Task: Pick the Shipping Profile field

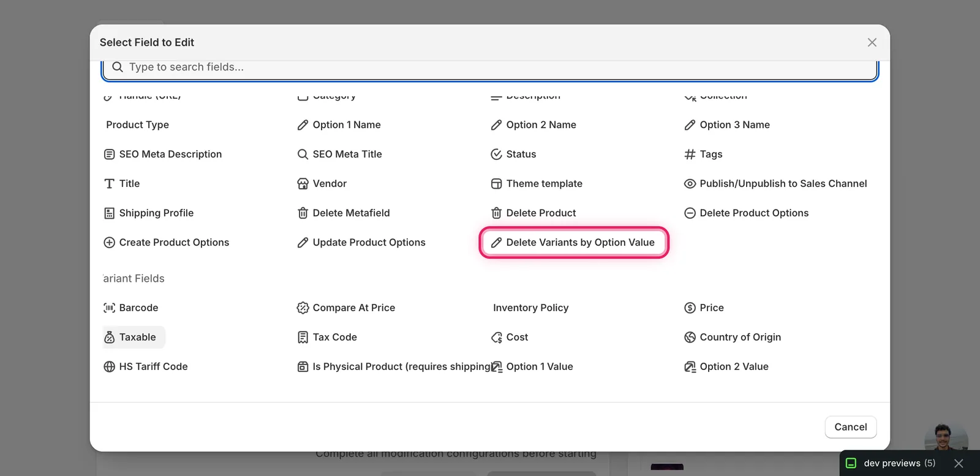Action: coord(149,213)
